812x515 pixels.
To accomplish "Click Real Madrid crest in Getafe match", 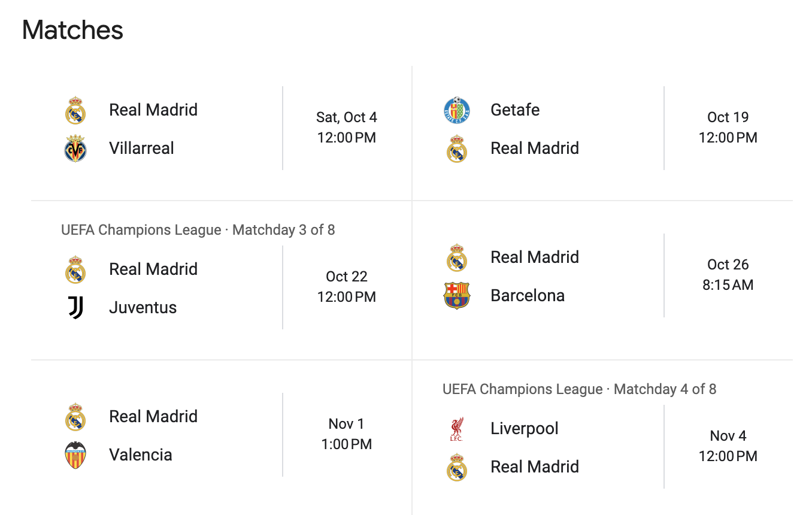I will 457,149.
